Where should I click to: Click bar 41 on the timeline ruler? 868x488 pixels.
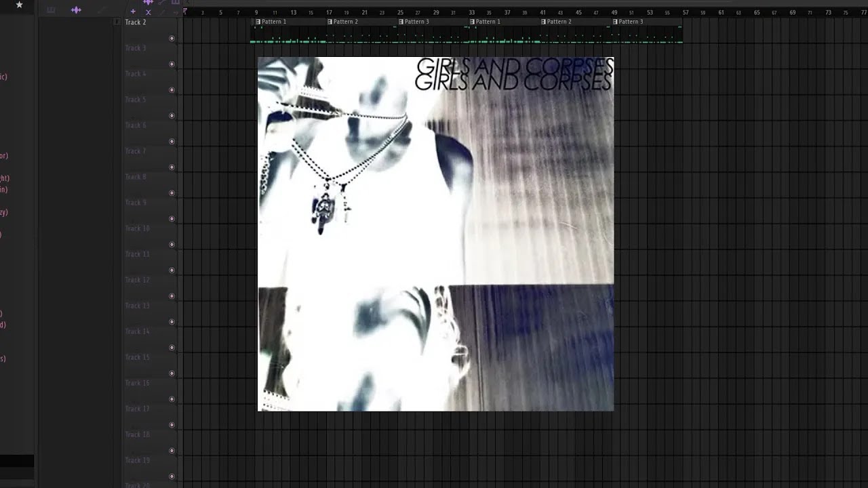click(x=542, y=12)
